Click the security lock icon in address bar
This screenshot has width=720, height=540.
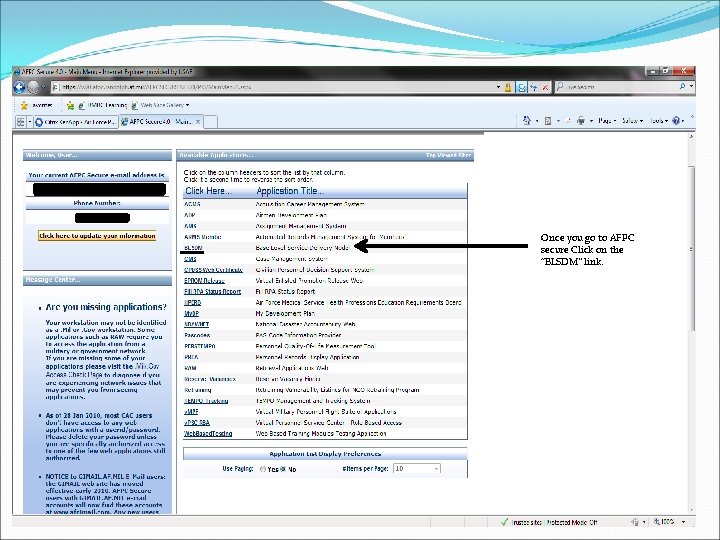coord(508,87)
